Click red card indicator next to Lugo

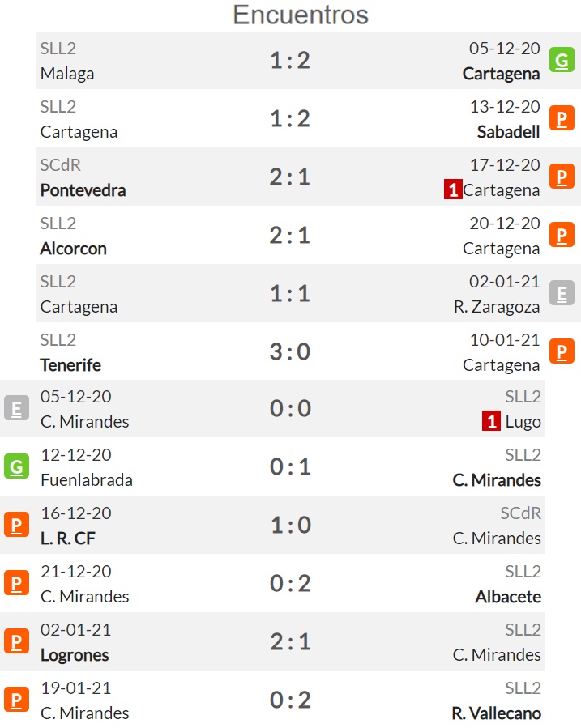point(491,422)
